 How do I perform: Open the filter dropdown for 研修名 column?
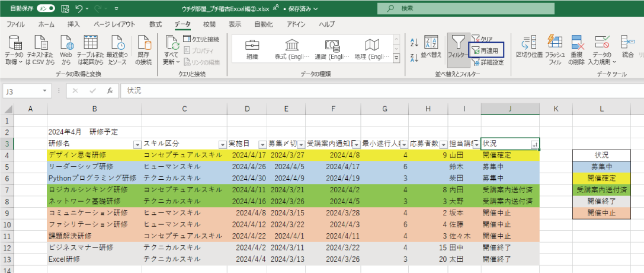137,144
